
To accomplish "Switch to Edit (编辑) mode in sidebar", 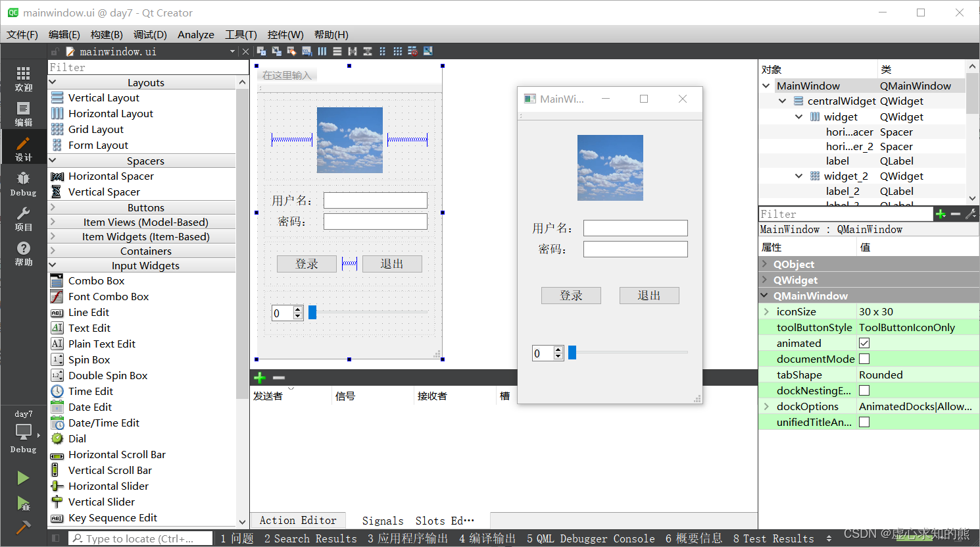I will click(24, 114).
